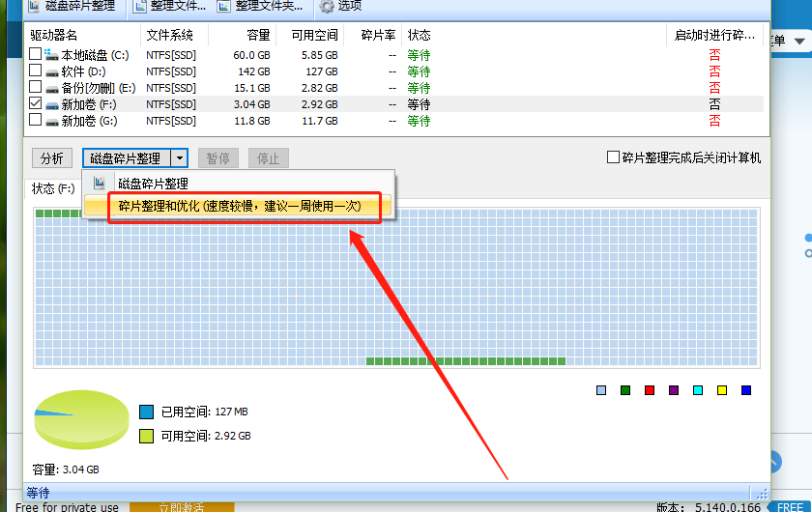Click the purple legend swatch

[x=674, y=390]
